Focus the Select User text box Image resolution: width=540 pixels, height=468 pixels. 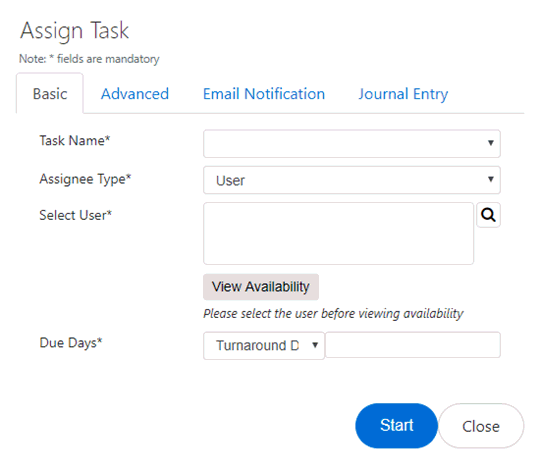pos(338,233)
